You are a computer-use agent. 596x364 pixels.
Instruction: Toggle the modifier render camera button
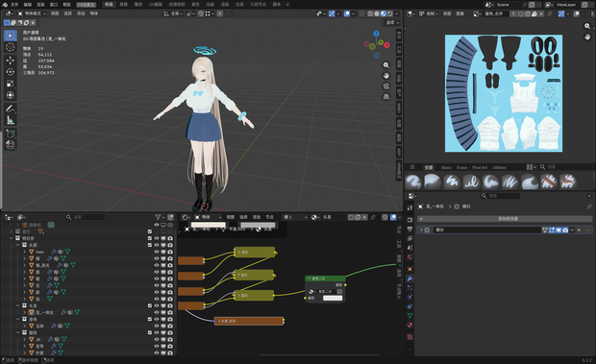pos(565,230)
